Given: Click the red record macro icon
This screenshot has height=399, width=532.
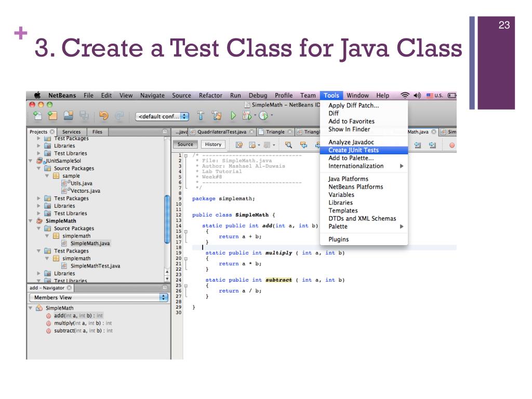Looking at the screenshot, I should click(x=452, y=145).
